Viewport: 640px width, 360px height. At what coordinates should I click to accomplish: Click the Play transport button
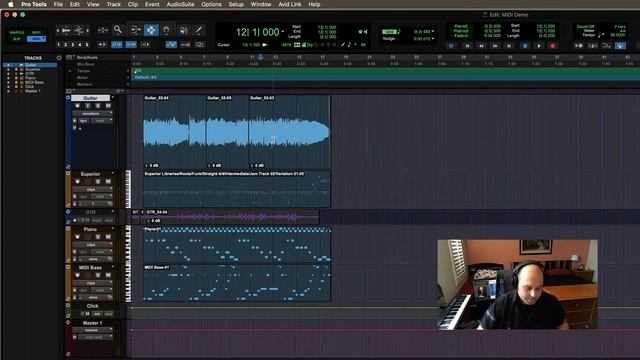539,46
